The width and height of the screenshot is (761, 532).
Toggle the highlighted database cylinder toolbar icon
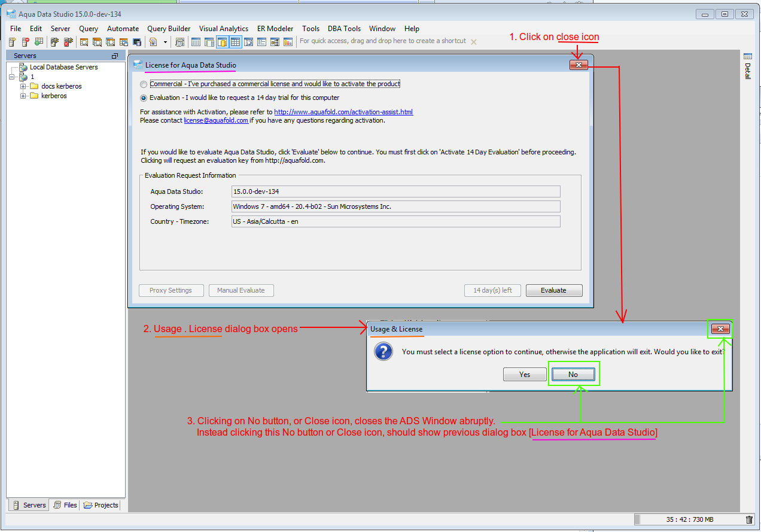coord(223,42)
